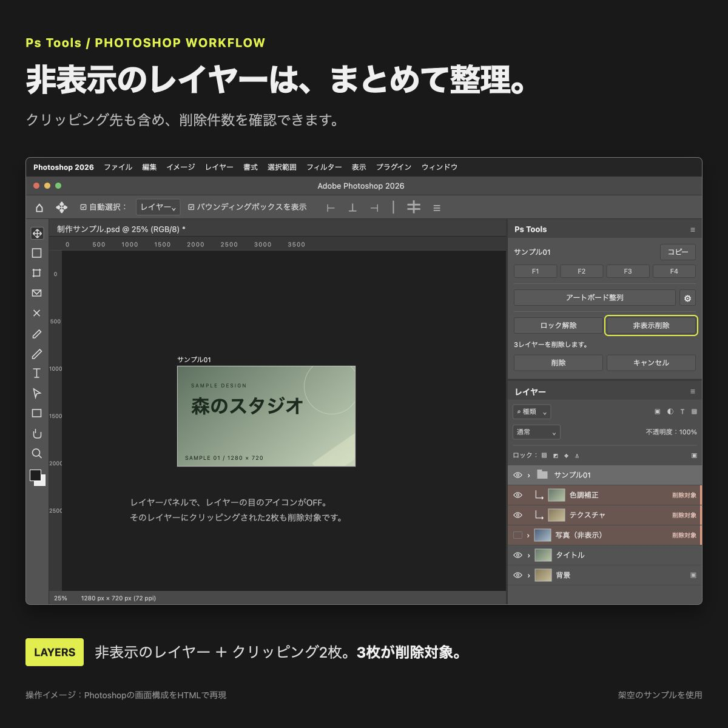The width and height of the screenshot is (728, 728).
Task: Show the 写真（非表示） layer
Action: pos(517,535)
